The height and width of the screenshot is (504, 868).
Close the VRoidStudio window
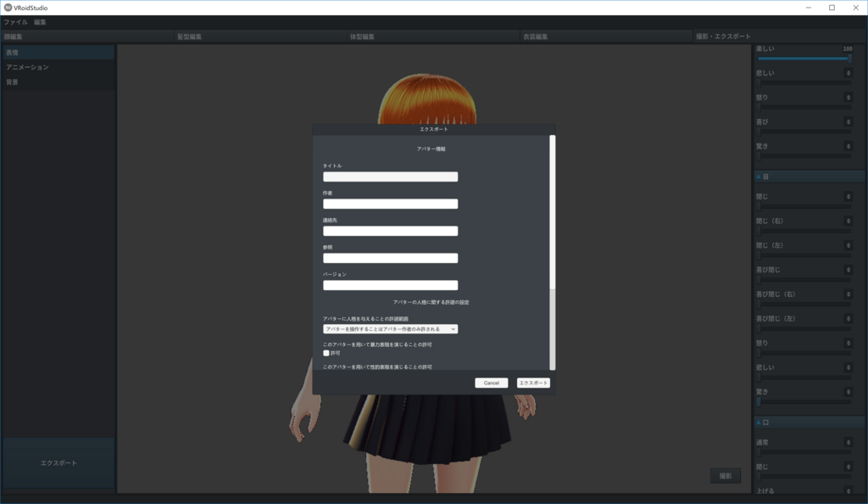pyautogui.click(x=855, y=8)
